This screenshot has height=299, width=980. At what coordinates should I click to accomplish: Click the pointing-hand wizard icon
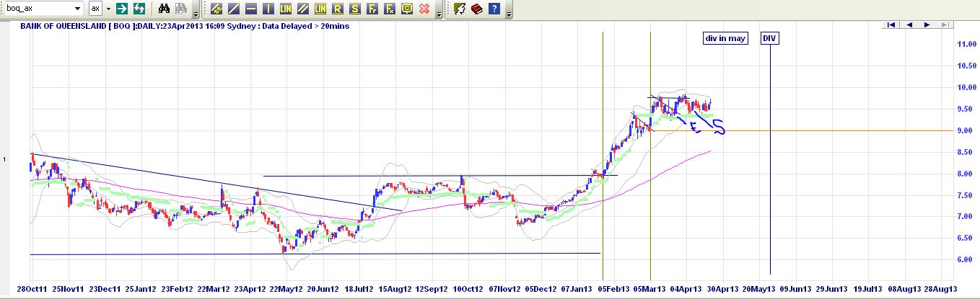point(459,9)
